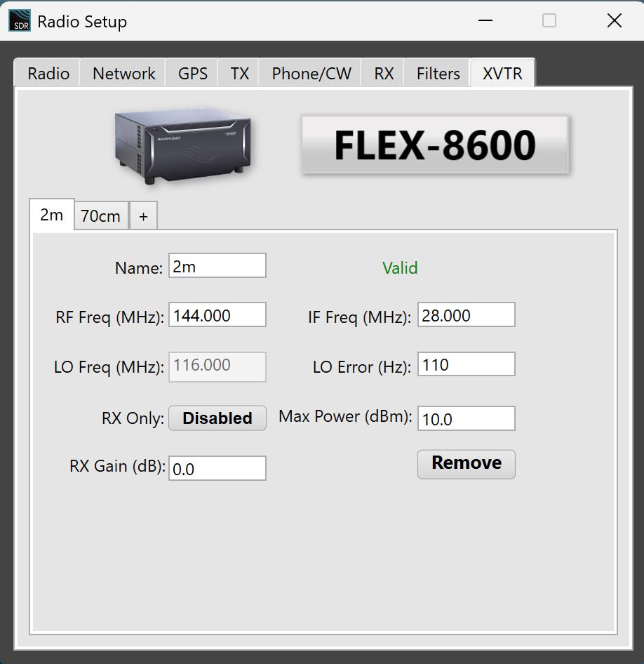Click the SDR app icon in title bar
The image size is (644, 664).
pyautogui.click(x=20, y=21)
